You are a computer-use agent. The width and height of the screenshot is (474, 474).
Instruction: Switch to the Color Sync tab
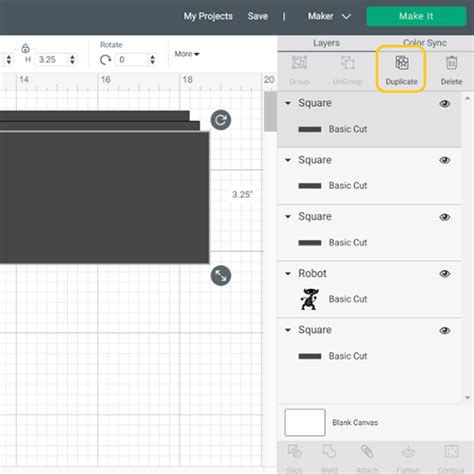[425, 43]
